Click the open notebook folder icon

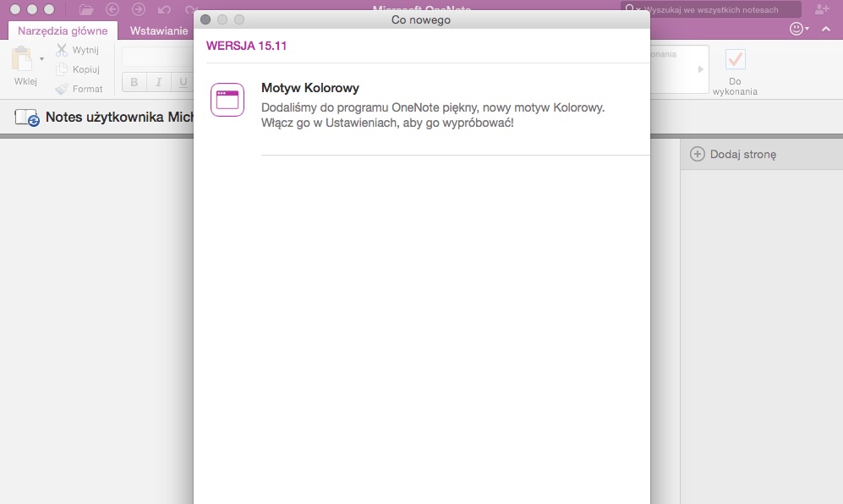pos(86,10)
